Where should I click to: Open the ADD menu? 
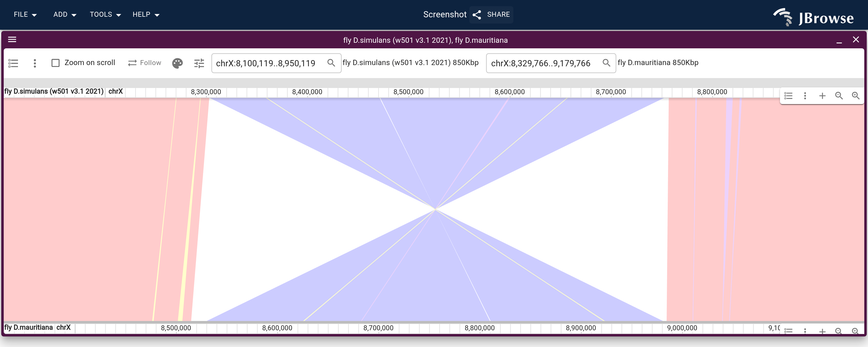tap(65, 15)
